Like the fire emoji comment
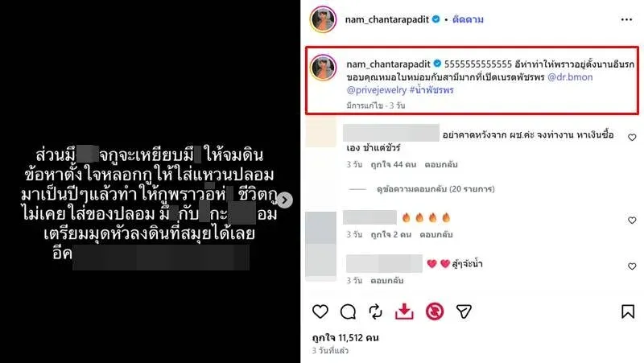The image size is (644, 363). pyautogui.click(x=632, y=221)
